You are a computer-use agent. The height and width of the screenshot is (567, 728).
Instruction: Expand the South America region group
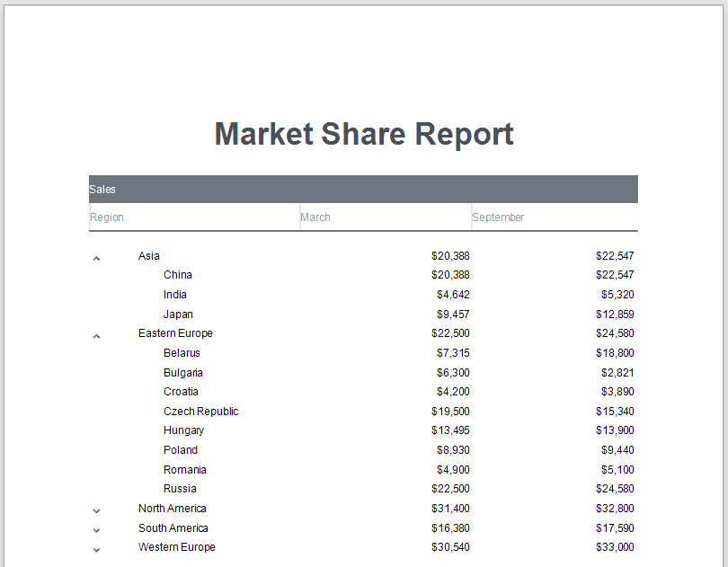coord(97,530)
